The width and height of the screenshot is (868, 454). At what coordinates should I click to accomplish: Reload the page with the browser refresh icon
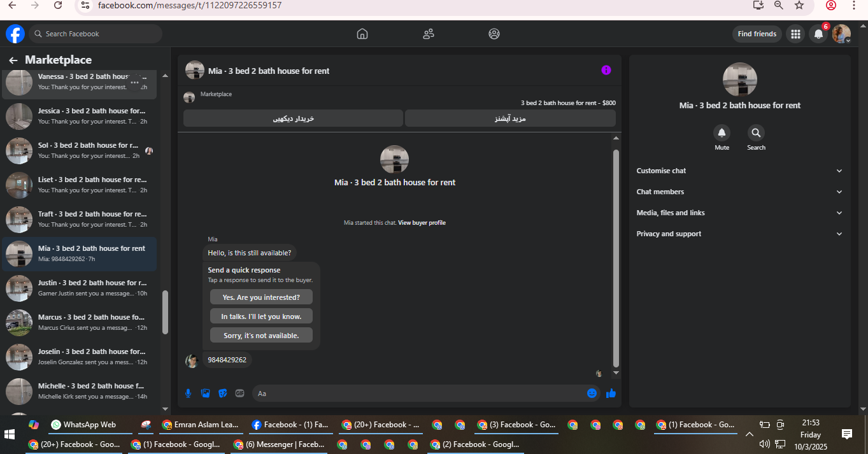58,5
